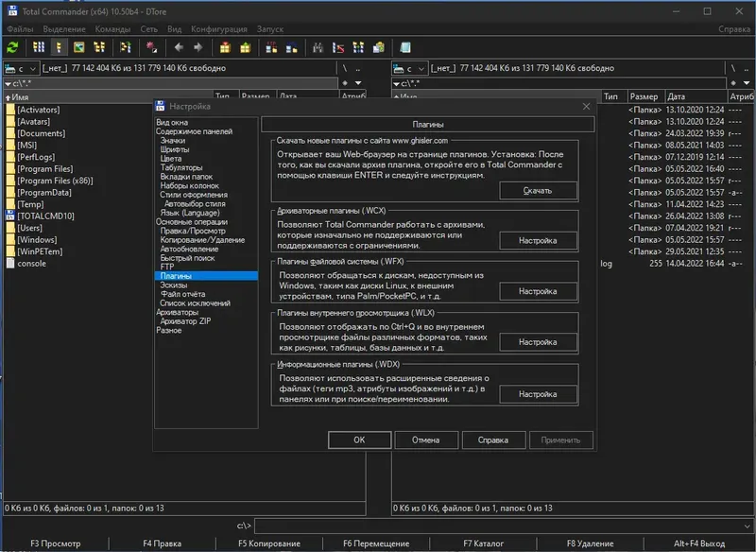Viewport: 756px width, 552px height.
Task: Open the Команды menu
Action: pos(112,29)
